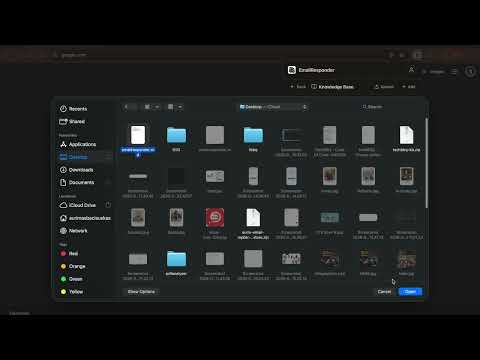Open Recents in the file dialog sidebar

pos(73,109)
